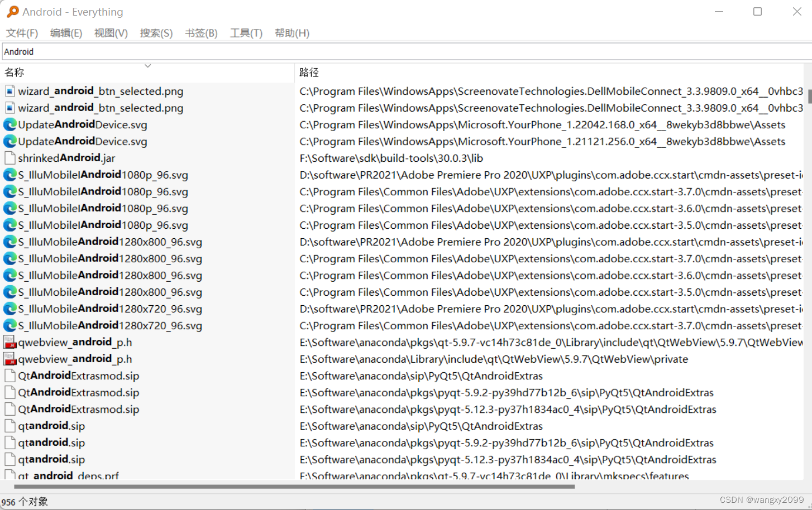Viewport: 812px width, 510px height.
Task: Open the 视图(V) menu
Action: point(111,33)
